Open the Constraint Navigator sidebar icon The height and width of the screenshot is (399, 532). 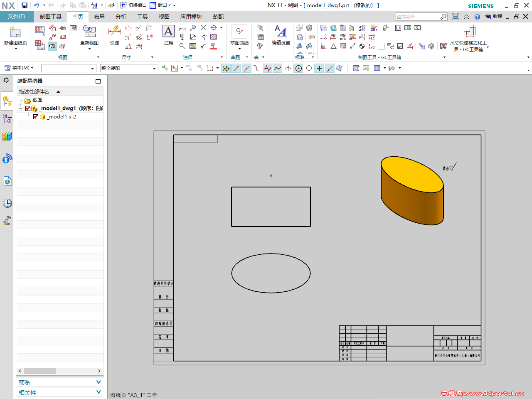click(7, 119)
